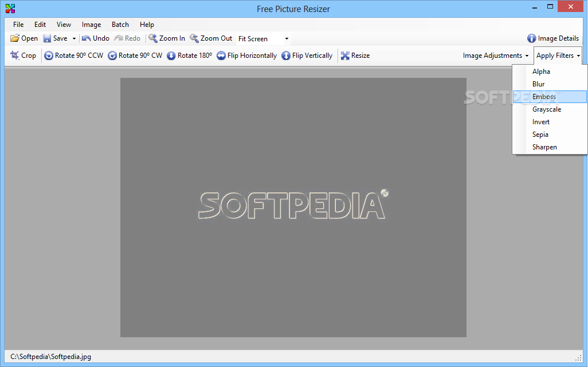Open the Image menu
Image resolution: width=588 pixels, height=367 pixels.
[92, 25]
